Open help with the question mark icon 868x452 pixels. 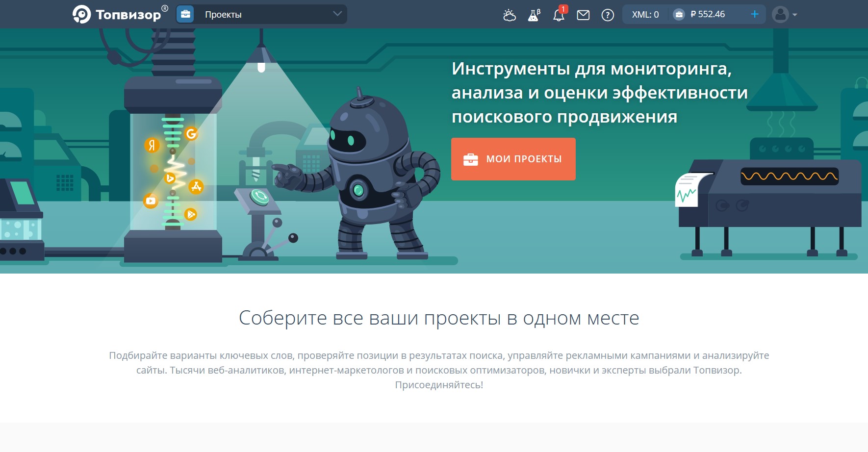coord(608,15)
